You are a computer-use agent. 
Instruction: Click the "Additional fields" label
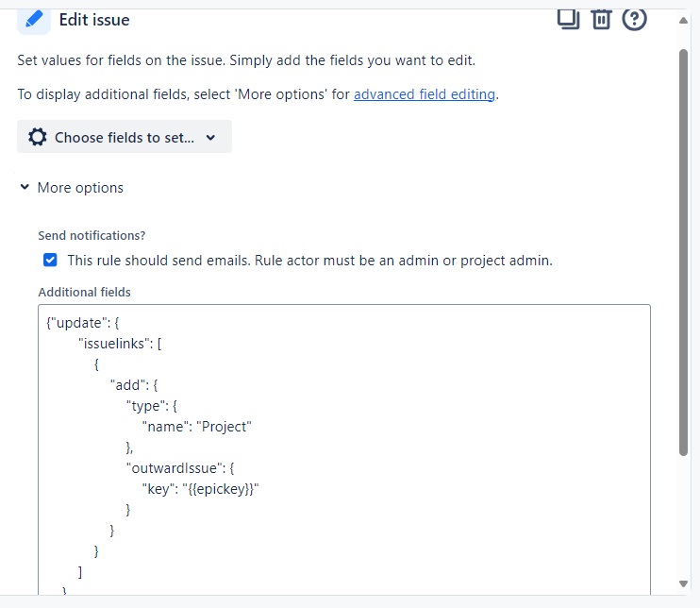84,292
